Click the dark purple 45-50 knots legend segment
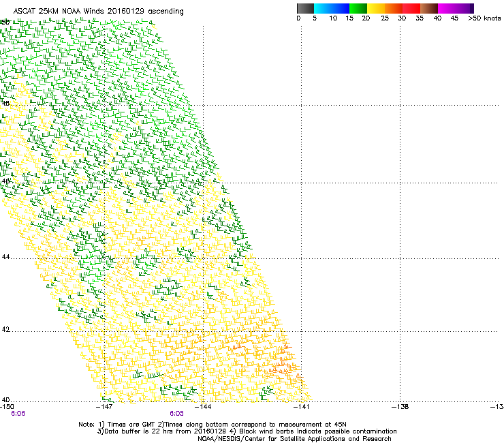The width and height of the screenshot is (504, 443). pyautogui.click(x=464, y=8)
